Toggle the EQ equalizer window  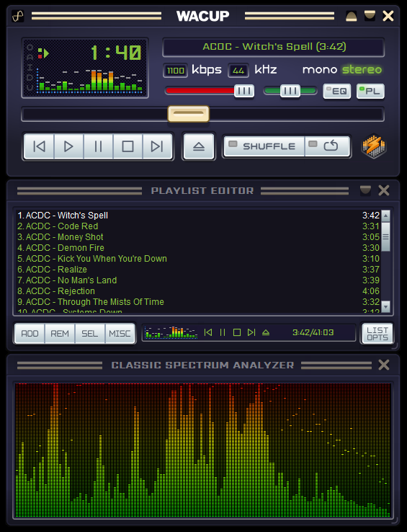click(x=337, y=92)
